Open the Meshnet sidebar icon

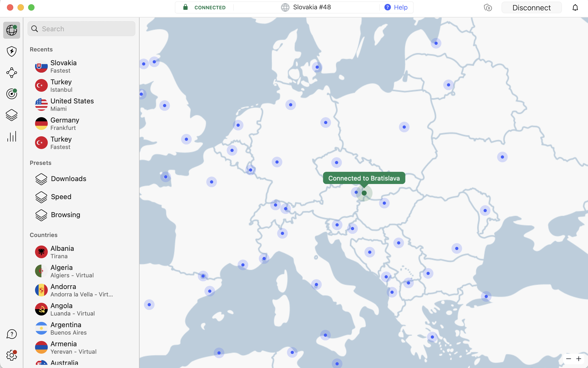[x=12, y=73]
